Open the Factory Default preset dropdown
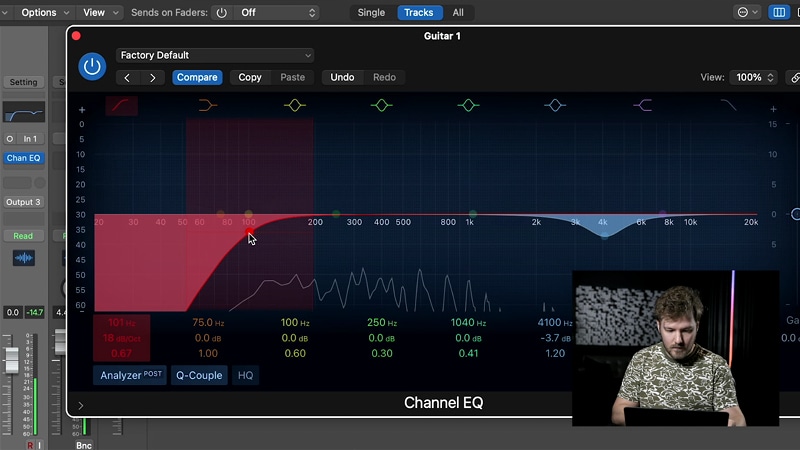This screenshot has width=800, height=450. coord(215,55)
